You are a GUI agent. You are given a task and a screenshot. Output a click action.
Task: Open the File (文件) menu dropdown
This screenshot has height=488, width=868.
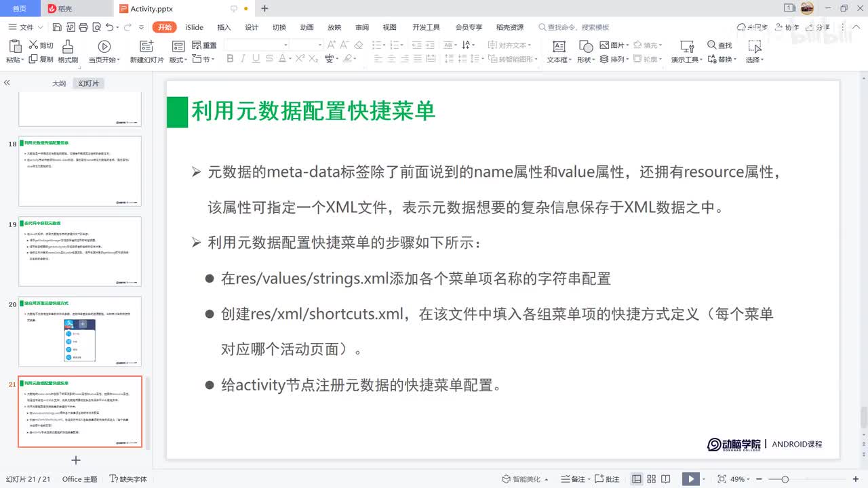coord(26,27)
